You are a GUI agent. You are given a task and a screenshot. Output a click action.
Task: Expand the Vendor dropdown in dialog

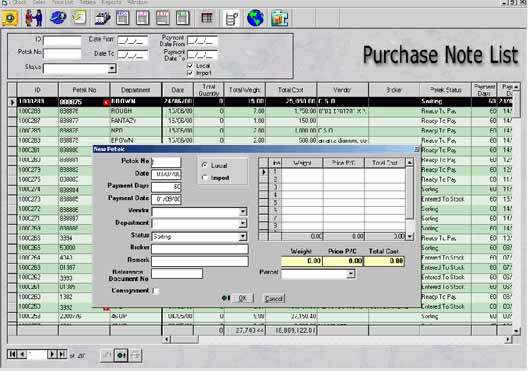click(242, 211)
